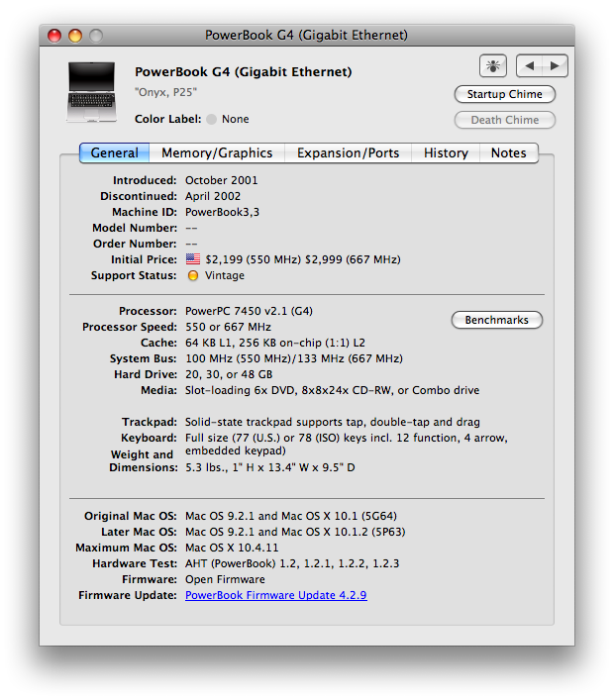This screenshot has width=614, height=700.
Task: Click Later Mac OS value "Mac OS X 10.1.2 (5P63)"
Action: (x=344, y=532)
